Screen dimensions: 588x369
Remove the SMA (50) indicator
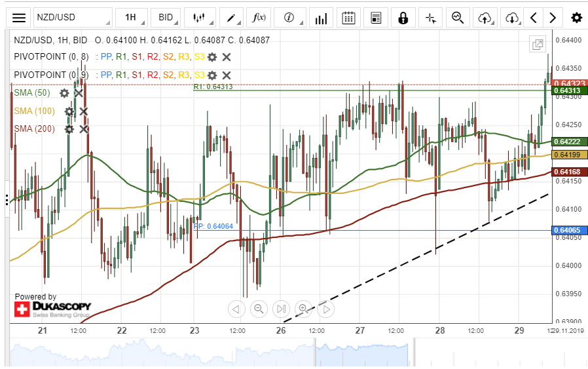tap(79, 93)
